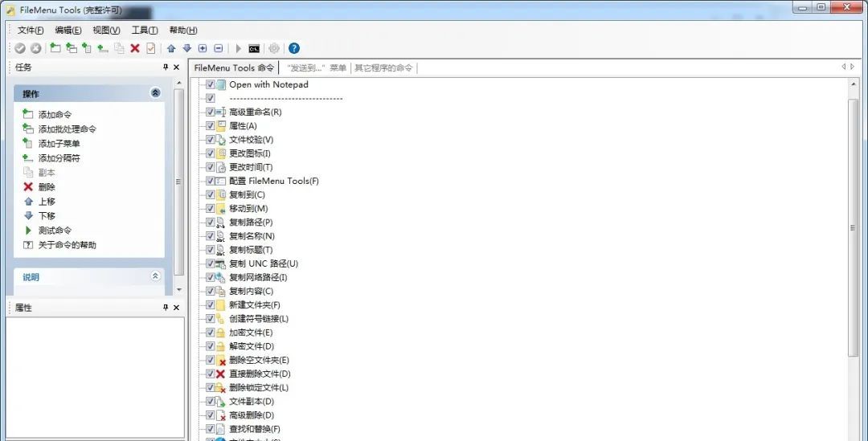Close the 任务 panel with its X
Image resolution: width=868 pixels, height=441 pixels.
coord(177,67)
